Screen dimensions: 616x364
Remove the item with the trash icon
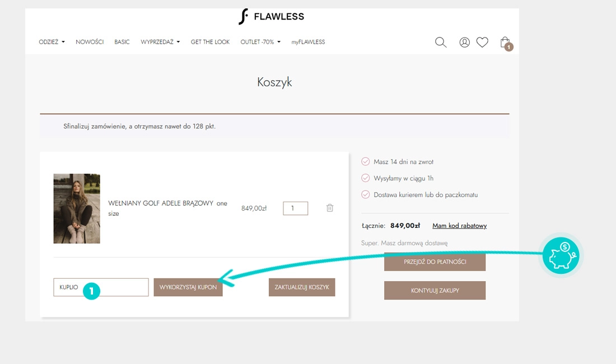(x=330, y=208)
